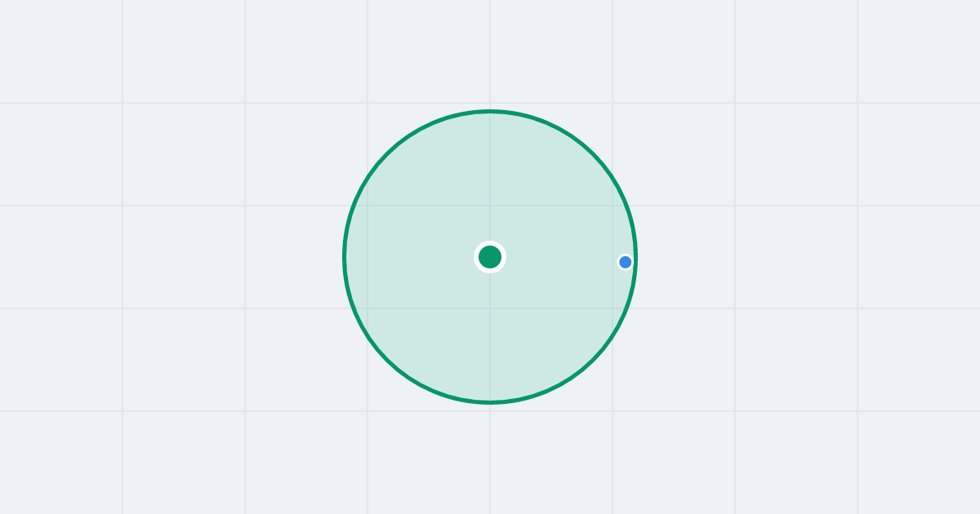
Task: Click inside the shaded circle below the center marker
Action: tap(490, 335)
